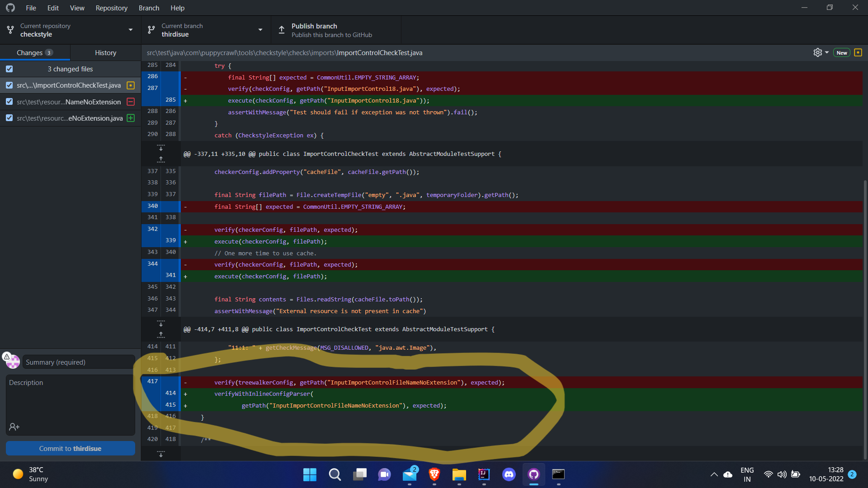The height and width of the screenshot is (488, 868).
Task: Expand hidden lines at diff bottom
Action: 160,454
